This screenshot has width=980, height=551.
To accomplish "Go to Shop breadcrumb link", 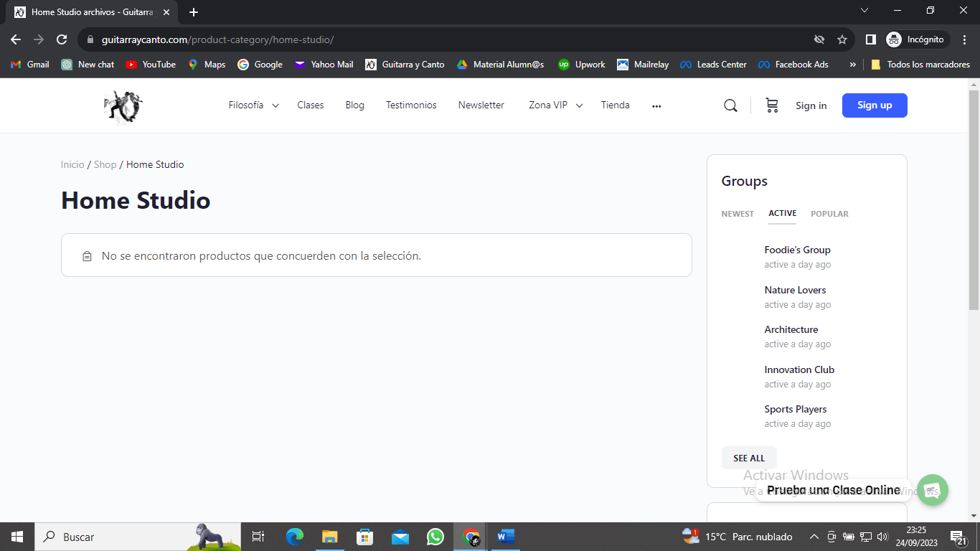I will point(105,164).
